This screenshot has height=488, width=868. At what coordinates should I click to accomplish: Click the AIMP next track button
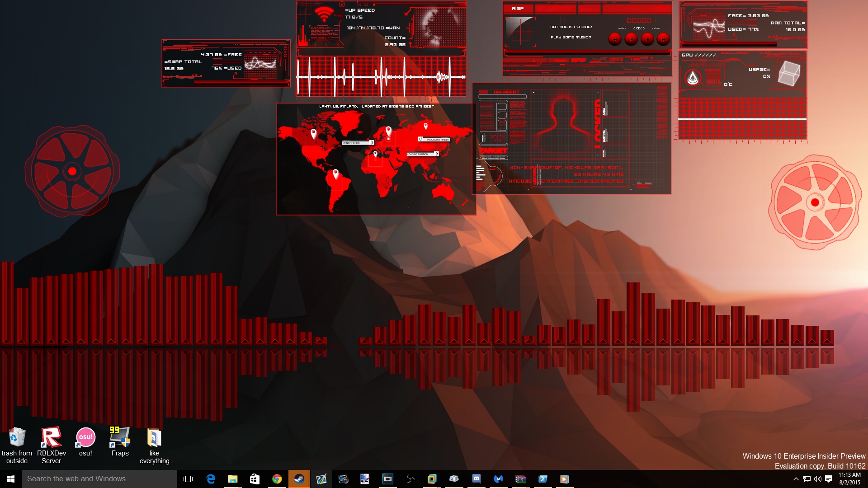(x=663, y=39)
